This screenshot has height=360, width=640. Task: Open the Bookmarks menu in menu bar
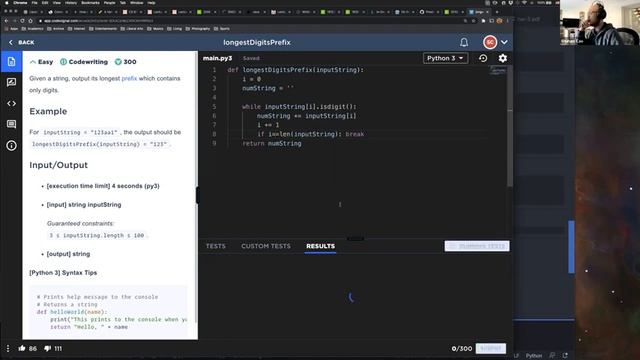tap(90, 2)
